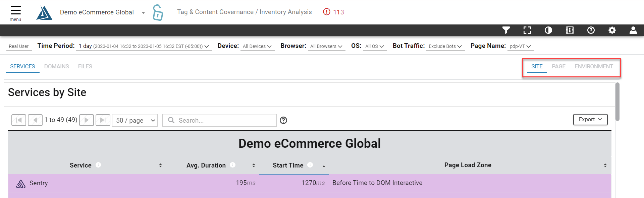The height and width of the screenshot is (198, 644).
Task: Open the 113 alerts warning icon
Action: pyautogui.click(x=326, y=12)
